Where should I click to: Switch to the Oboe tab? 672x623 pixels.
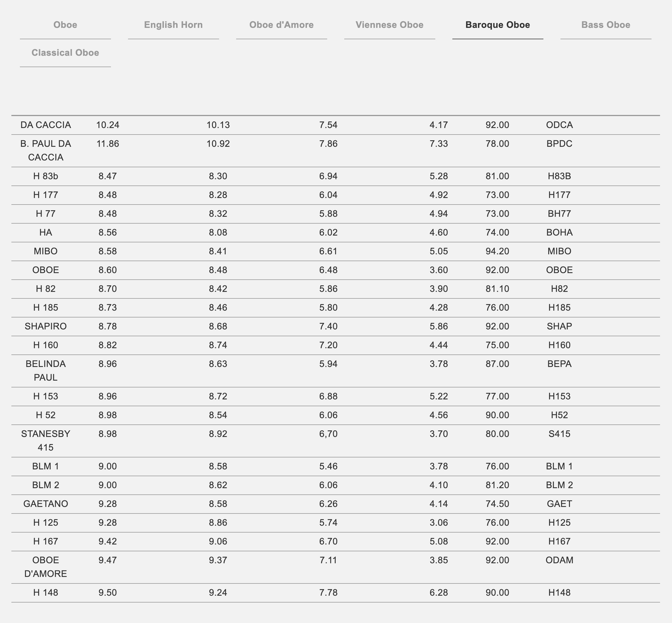(65, 25)
